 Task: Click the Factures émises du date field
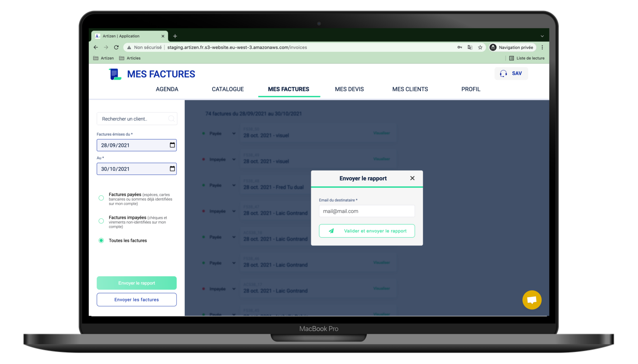136,145
